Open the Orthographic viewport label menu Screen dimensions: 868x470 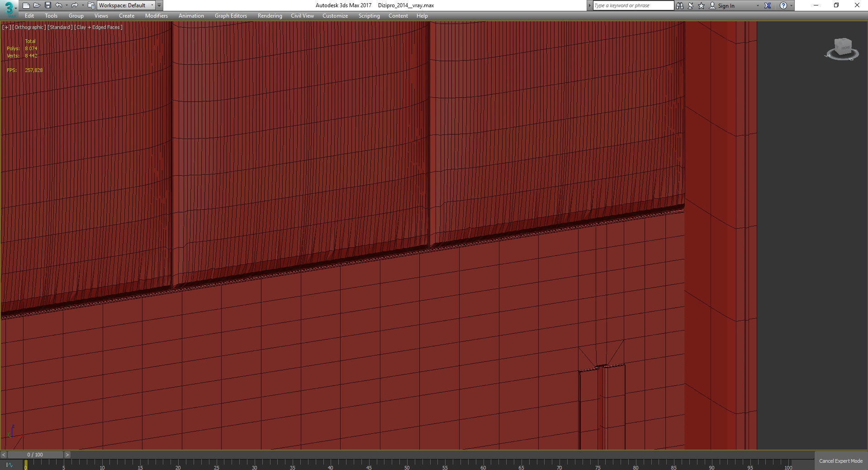29,27
